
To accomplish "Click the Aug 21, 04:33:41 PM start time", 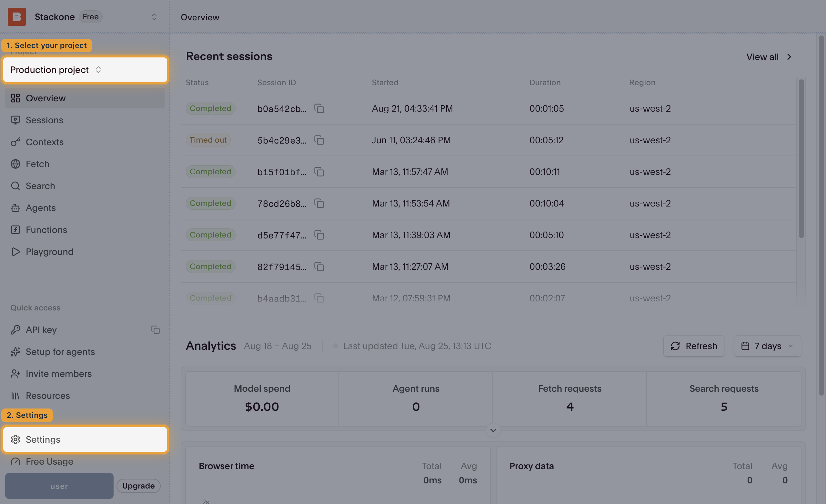I will click(412, 108).
